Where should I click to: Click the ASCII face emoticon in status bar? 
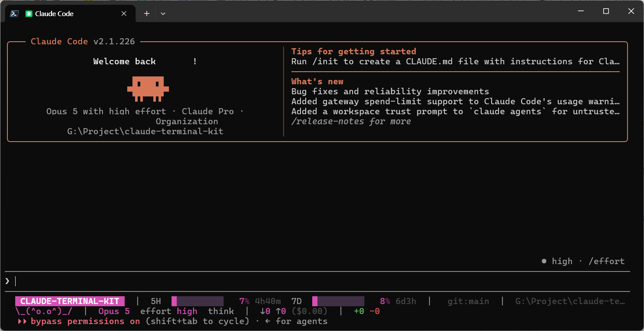pyautogui.click(x=44, y=311)
